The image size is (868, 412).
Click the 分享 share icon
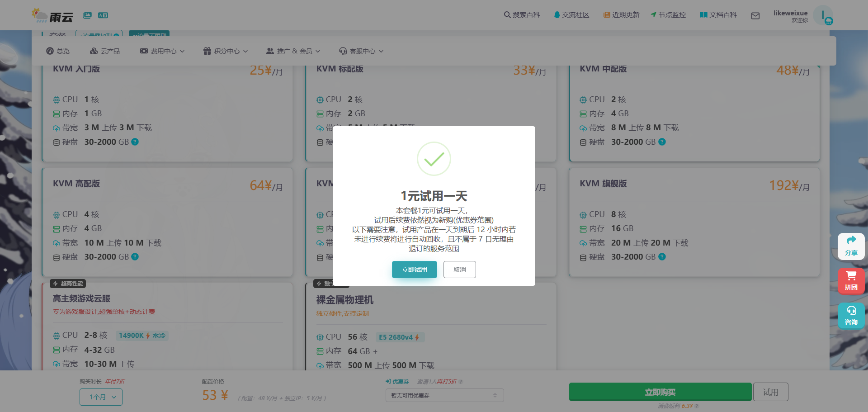click(851, 246)
